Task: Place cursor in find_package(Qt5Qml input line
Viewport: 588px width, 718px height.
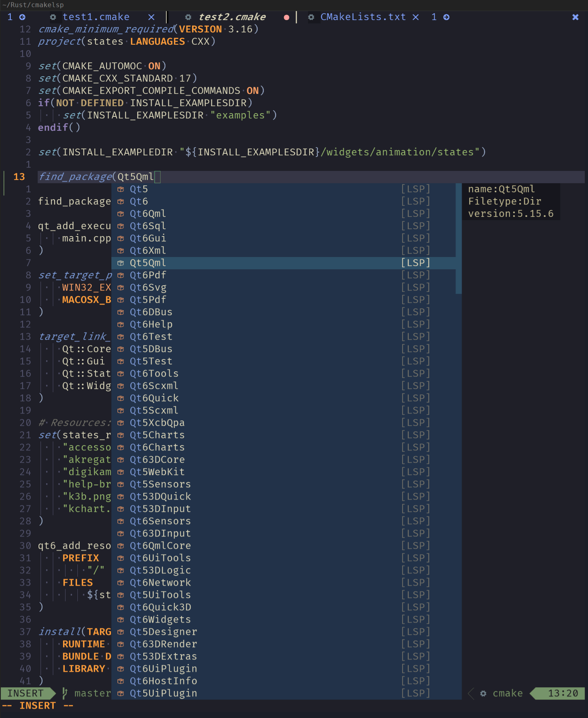Action: coord(311,177)
